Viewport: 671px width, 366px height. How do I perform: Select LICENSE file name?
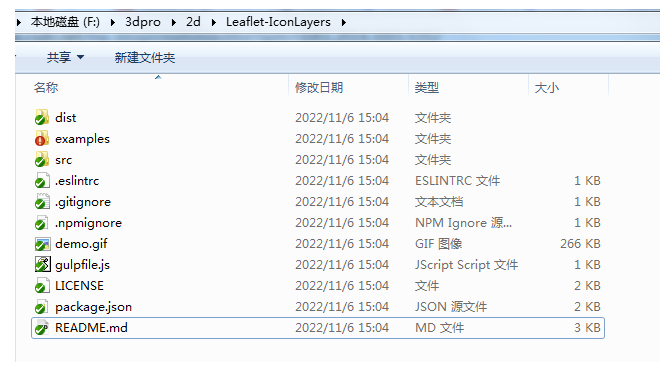point(79,286)
